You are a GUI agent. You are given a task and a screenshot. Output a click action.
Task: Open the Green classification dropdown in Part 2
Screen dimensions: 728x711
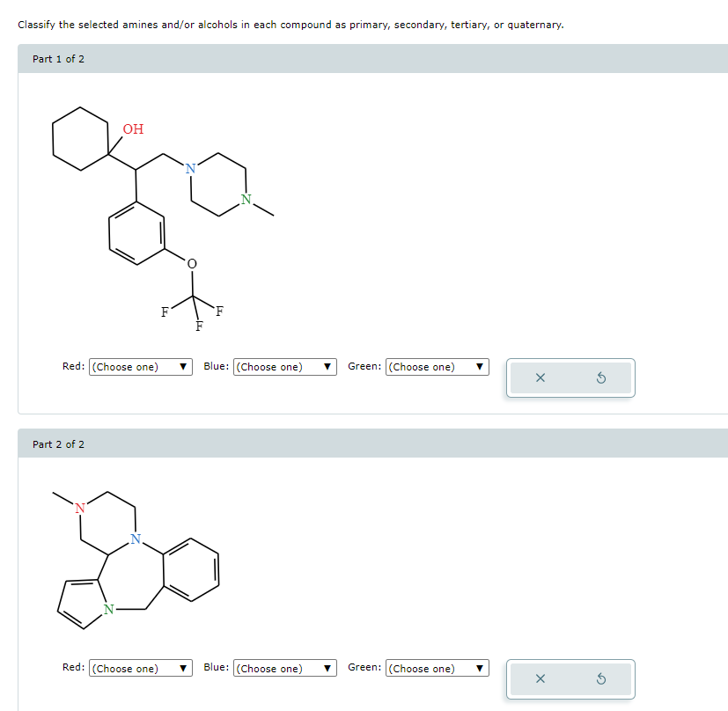(x=437, y=668)
